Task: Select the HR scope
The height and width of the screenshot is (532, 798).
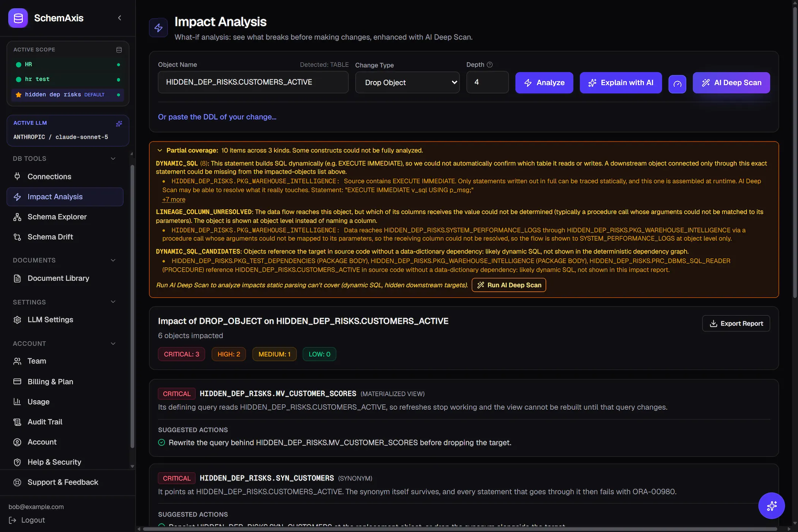Action: point(68,65)
